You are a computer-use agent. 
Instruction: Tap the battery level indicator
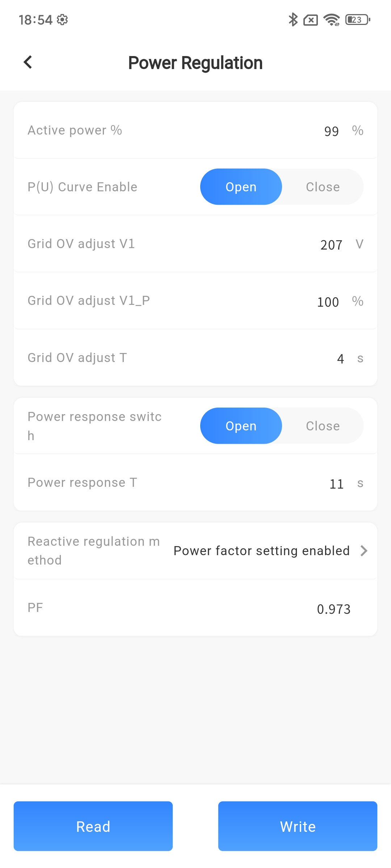click(x=357, y=20)
